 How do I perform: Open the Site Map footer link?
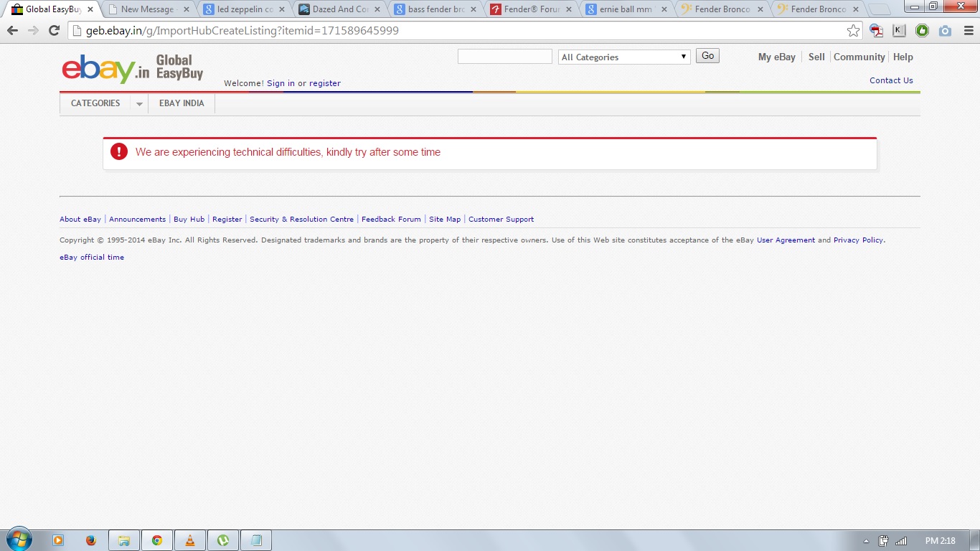(x=445, y=220)
